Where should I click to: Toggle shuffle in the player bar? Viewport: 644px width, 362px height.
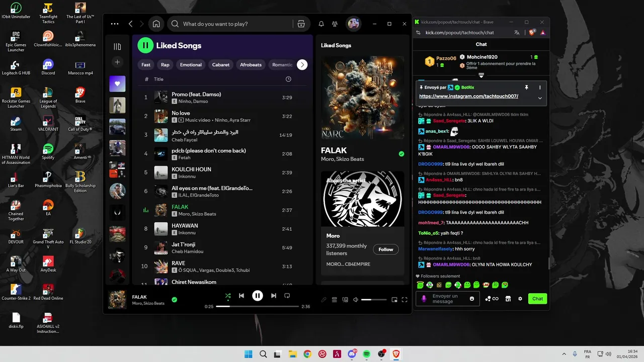tap(228, 296)
